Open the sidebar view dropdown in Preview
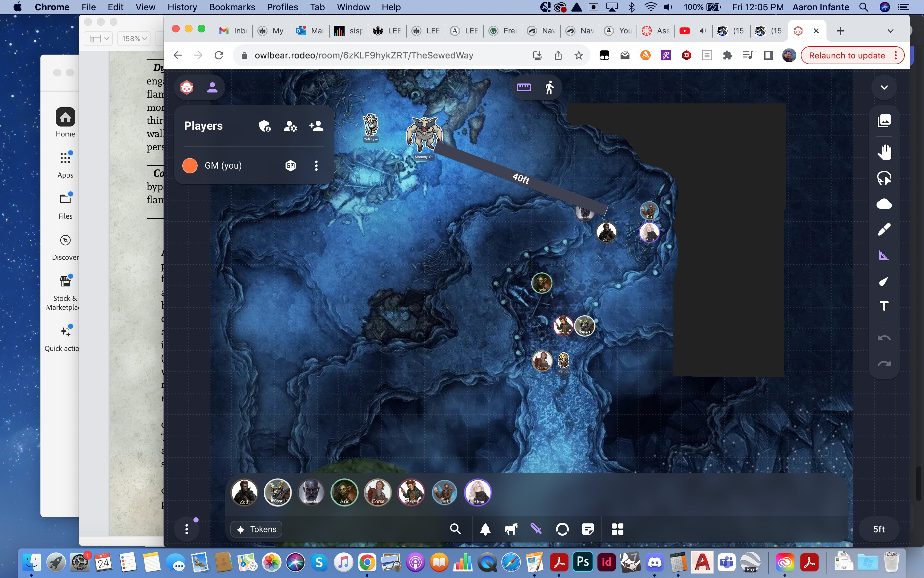 (99, 39)
